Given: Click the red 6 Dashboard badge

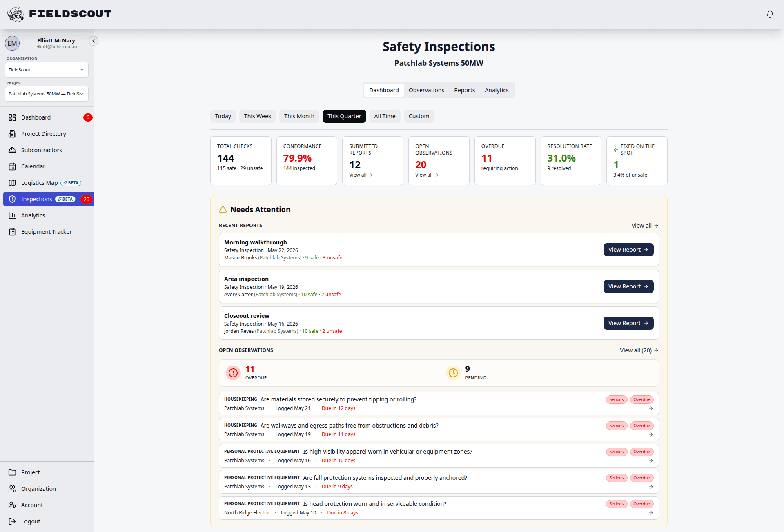Looking at the screenshot, I should coord(88,117).
